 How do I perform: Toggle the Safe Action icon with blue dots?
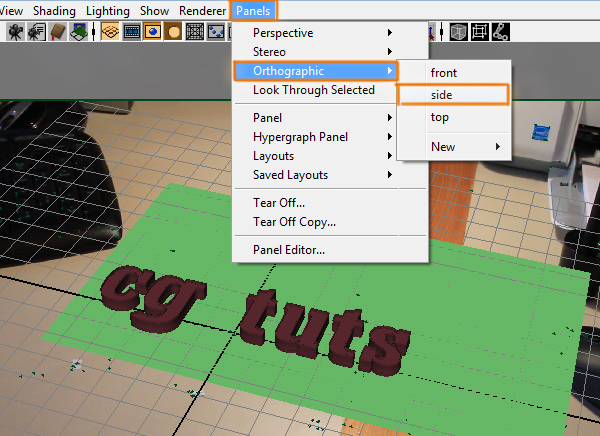(215, 32)
